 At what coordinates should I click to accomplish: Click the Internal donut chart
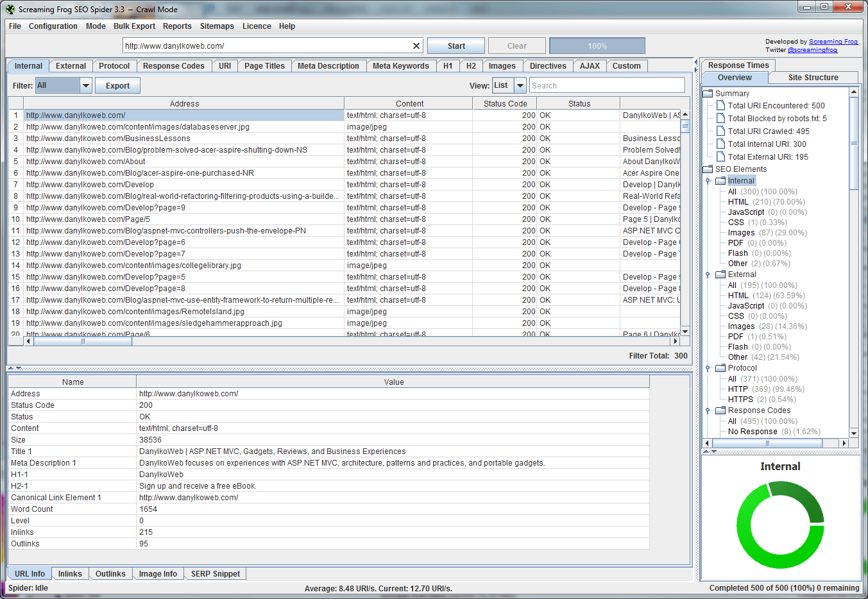[780, 525]
